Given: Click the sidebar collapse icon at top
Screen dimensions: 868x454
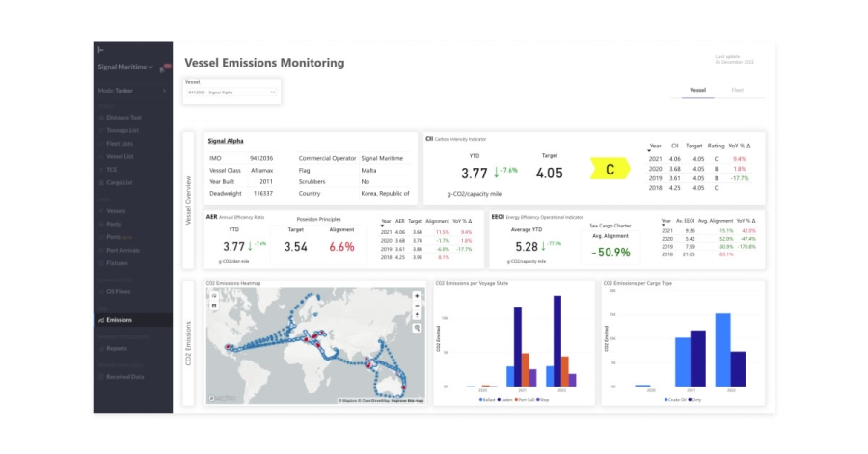Looking at the screenshot, I should pos(101,50).
